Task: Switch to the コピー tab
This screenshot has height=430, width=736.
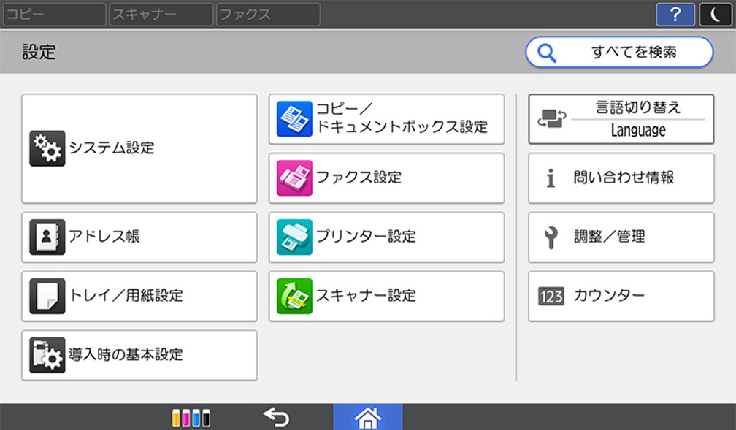Action: [54, 14]
